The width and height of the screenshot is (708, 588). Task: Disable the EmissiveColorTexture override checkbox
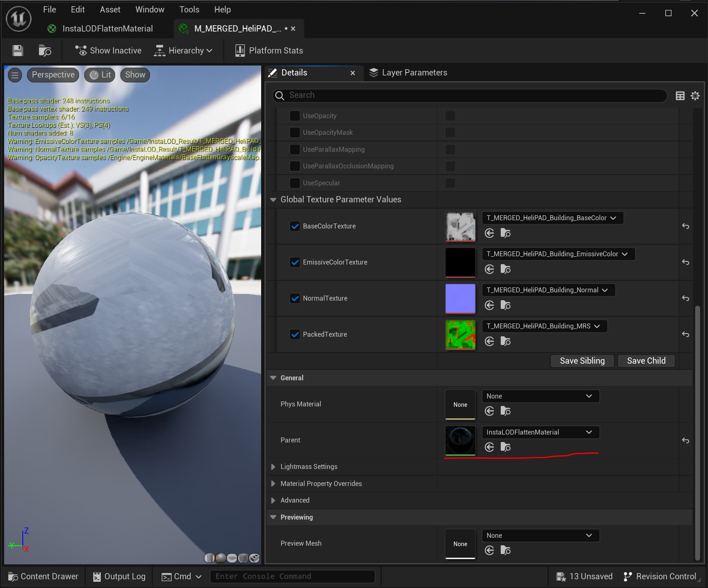pyautogui.click(x=295, y=262)
